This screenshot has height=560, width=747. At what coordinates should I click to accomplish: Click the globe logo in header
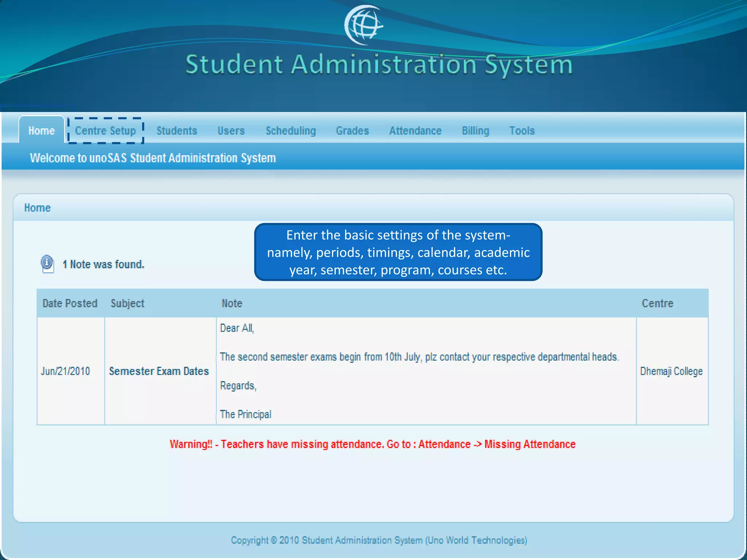pyautogui.click(x=364, y=25)
